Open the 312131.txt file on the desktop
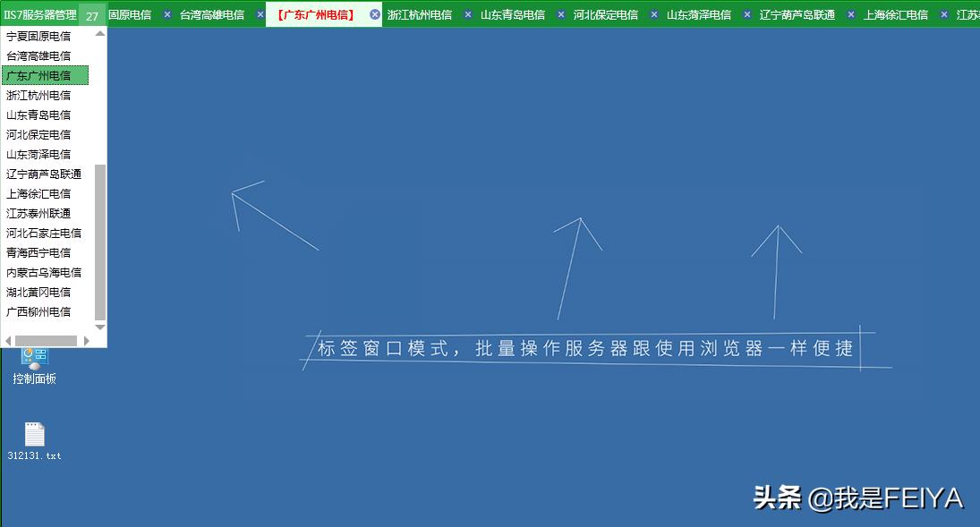This screenshot has height=527, width=980. 34,436
